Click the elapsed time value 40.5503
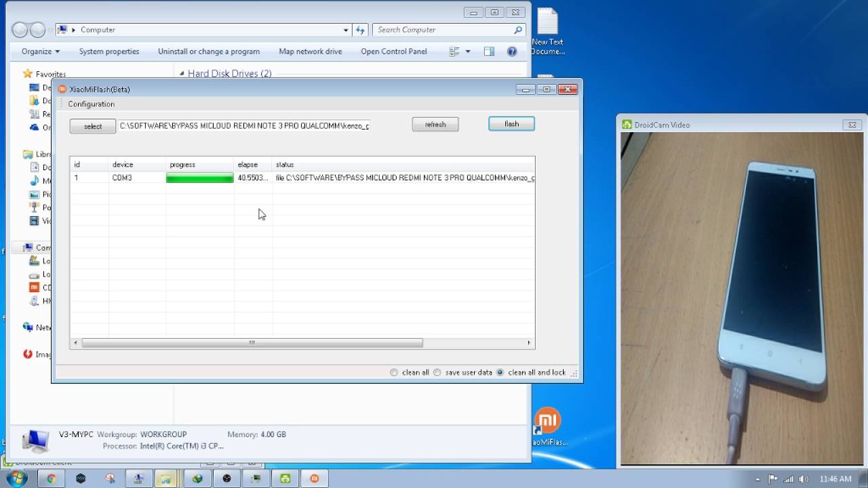This screenshot has width=868, height=488. [253, 178]
